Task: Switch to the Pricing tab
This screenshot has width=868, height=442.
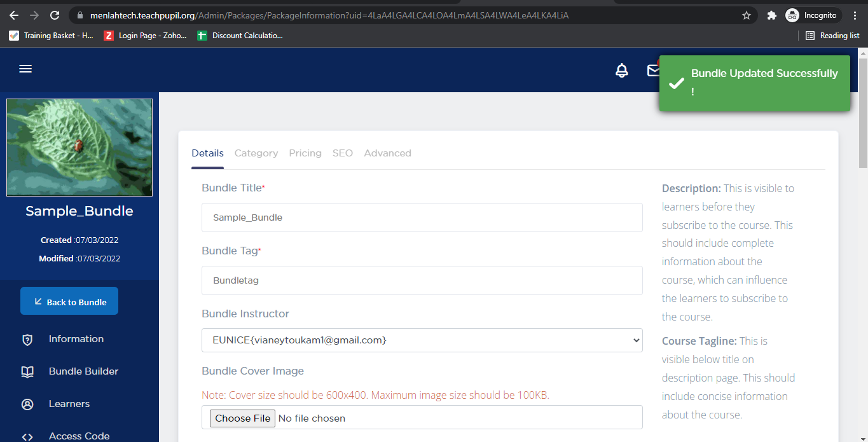Action: 305,153
